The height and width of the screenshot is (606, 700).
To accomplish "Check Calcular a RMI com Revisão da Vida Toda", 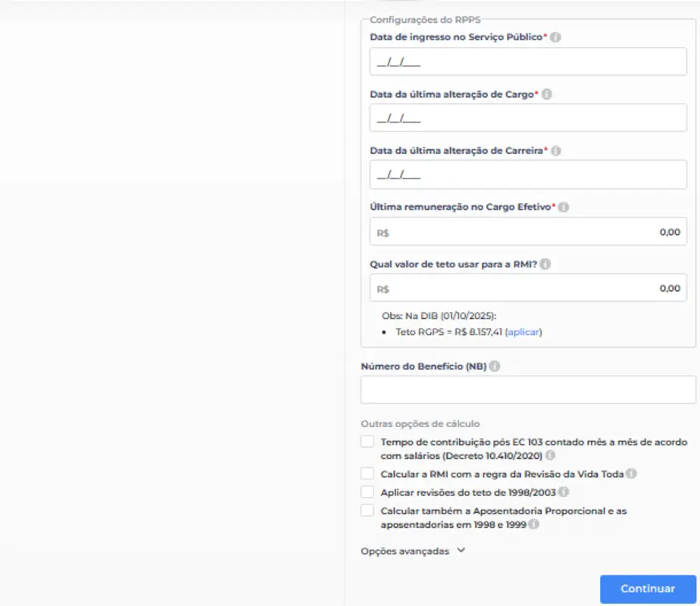I will 367,474.
